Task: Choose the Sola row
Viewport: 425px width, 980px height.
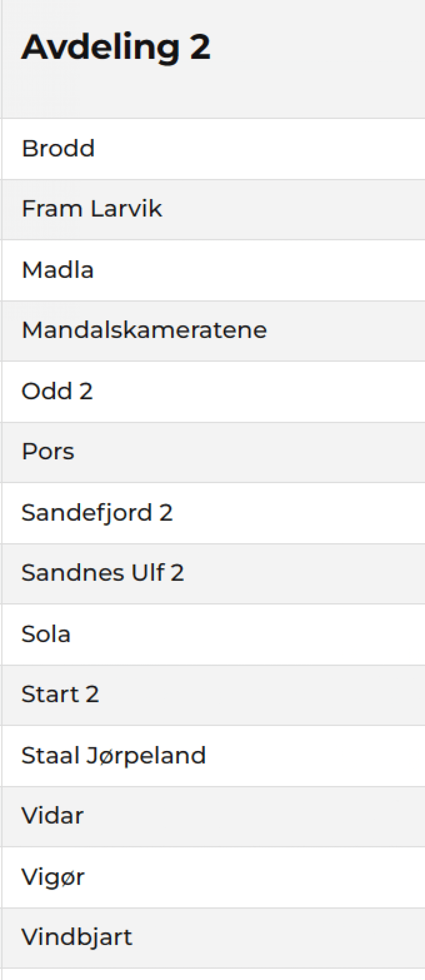Action: pyautogui.click(x=213, y=634)
